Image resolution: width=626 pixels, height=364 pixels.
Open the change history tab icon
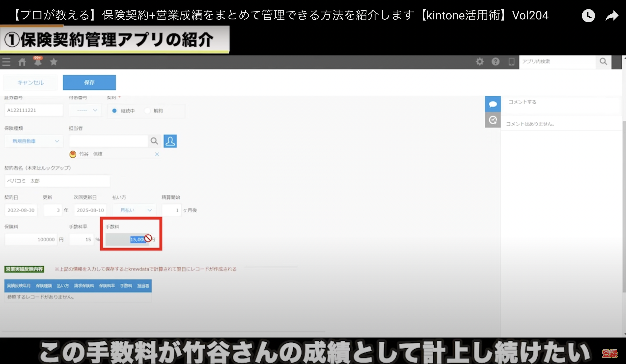tap(493, 120)
